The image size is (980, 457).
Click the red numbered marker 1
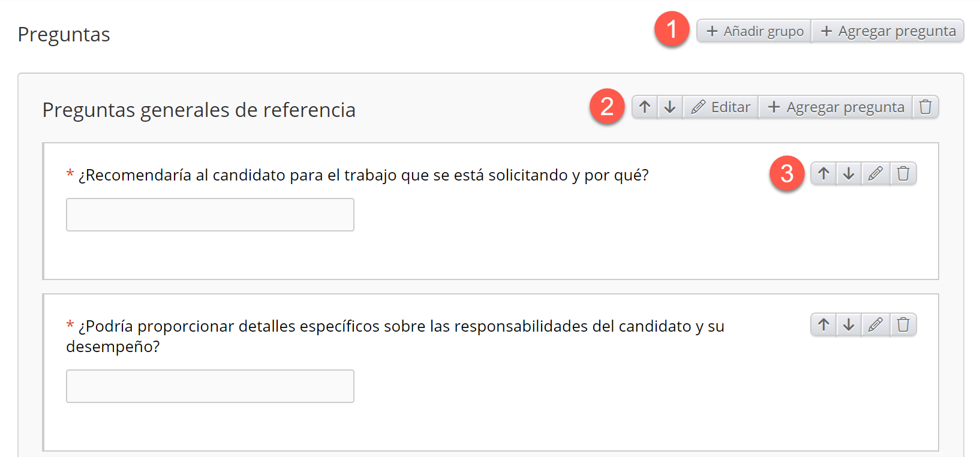pos(672,29)
